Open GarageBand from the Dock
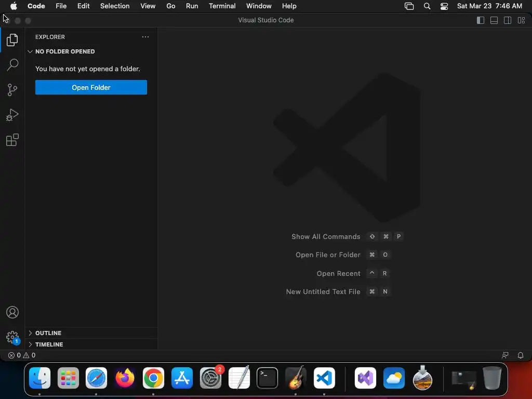 coord(296,378)
